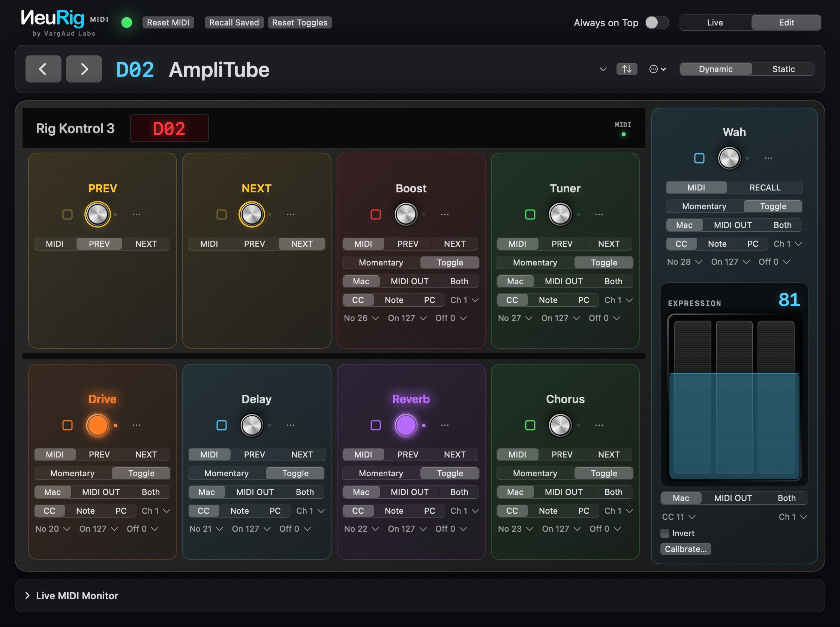Select the Dynamic tab
Image resolution: width=840 pixels, height=627 pixels.
(716, 69)
